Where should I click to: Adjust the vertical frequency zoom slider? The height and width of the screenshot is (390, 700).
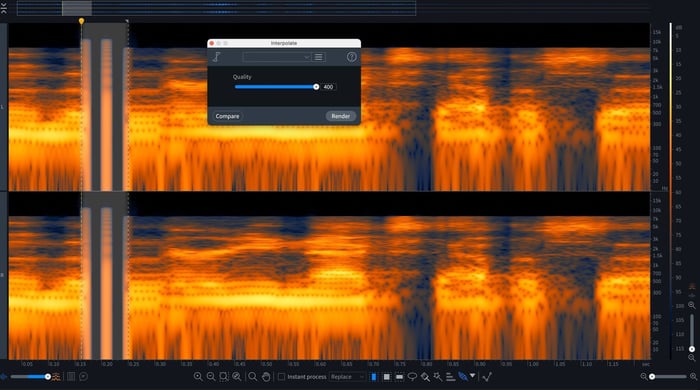point(692,332)
